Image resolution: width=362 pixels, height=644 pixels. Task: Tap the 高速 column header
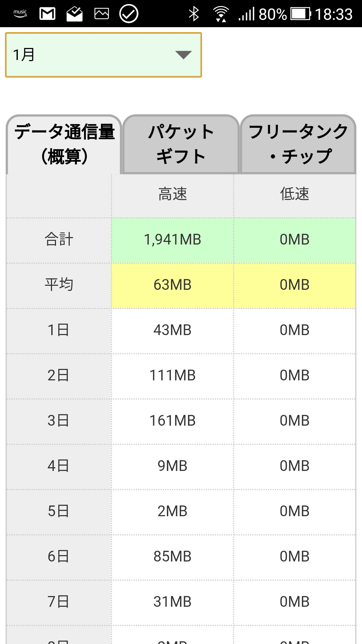(172, 194)
